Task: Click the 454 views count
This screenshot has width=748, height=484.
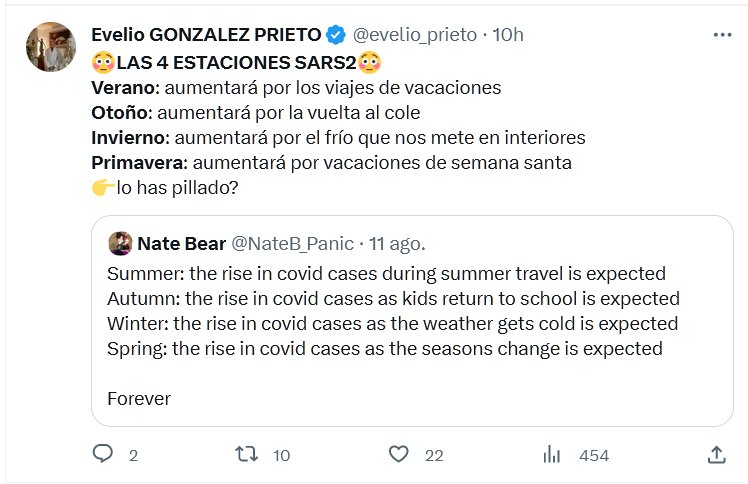Action: tap(594, 456)
